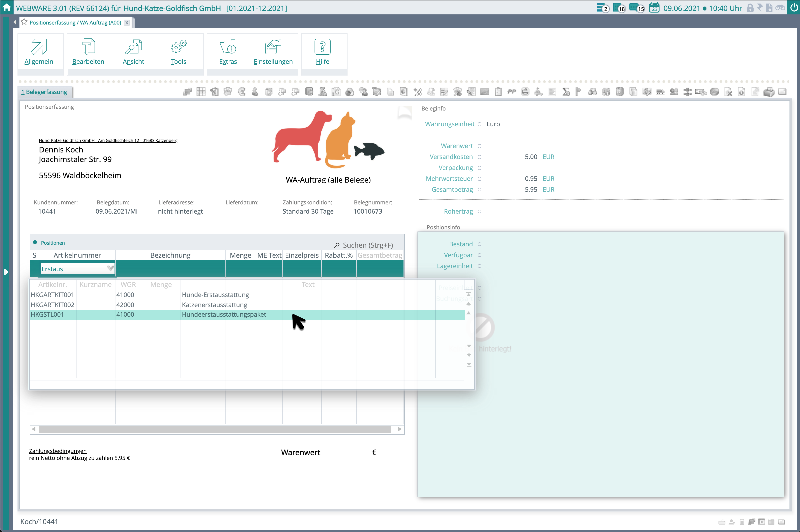Click the printer icon in belegerfassung toolbar

pos(769,92)
